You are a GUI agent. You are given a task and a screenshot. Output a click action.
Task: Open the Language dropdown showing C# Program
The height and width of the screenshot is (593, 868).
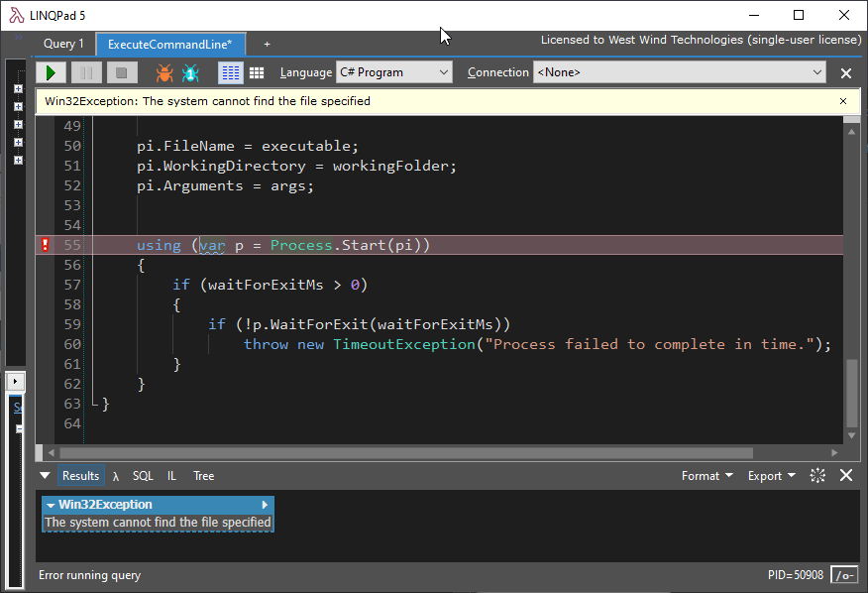pyautogui.click(x=393, y=72)
